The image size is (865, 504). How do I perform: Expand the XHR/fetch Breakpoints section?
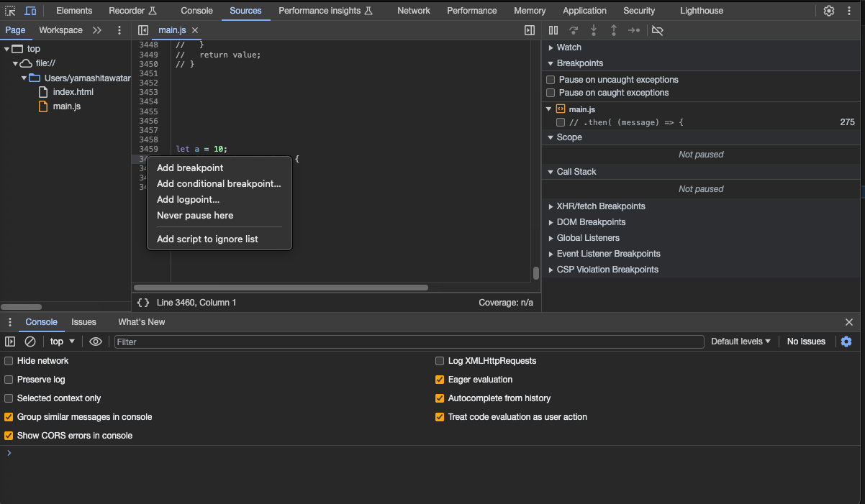click(600, 206)
